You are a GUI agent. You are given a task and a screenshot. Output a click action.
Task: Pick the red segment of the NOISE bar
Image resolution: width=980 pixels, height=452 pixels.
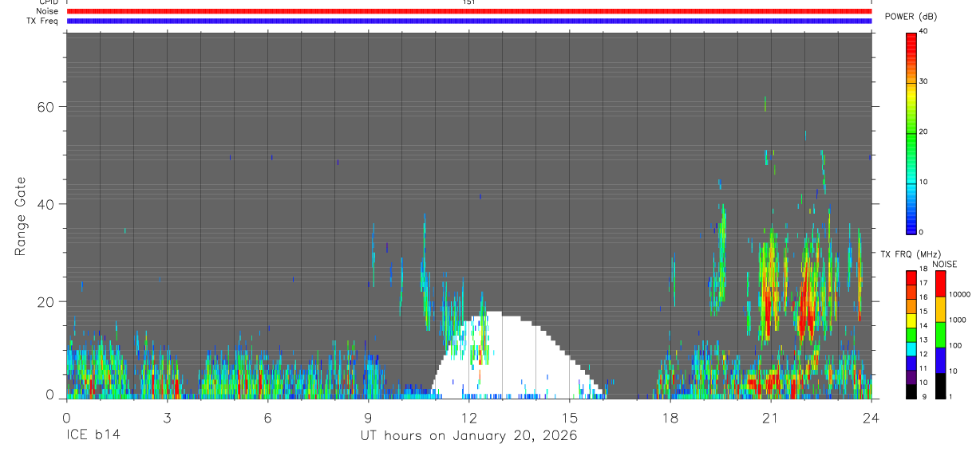click(940, 284)
